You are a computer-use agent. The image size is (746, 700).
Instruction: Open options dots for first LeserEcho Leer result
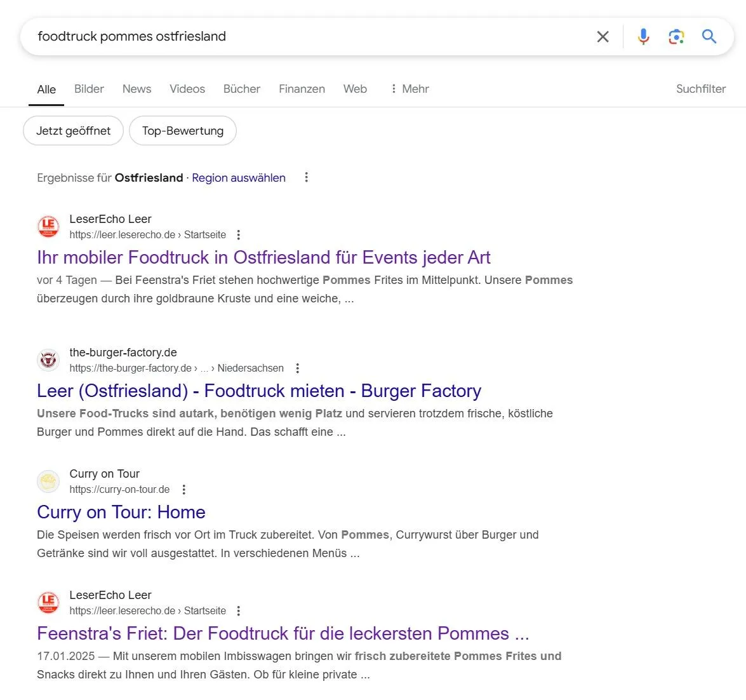tap(238, 234)
